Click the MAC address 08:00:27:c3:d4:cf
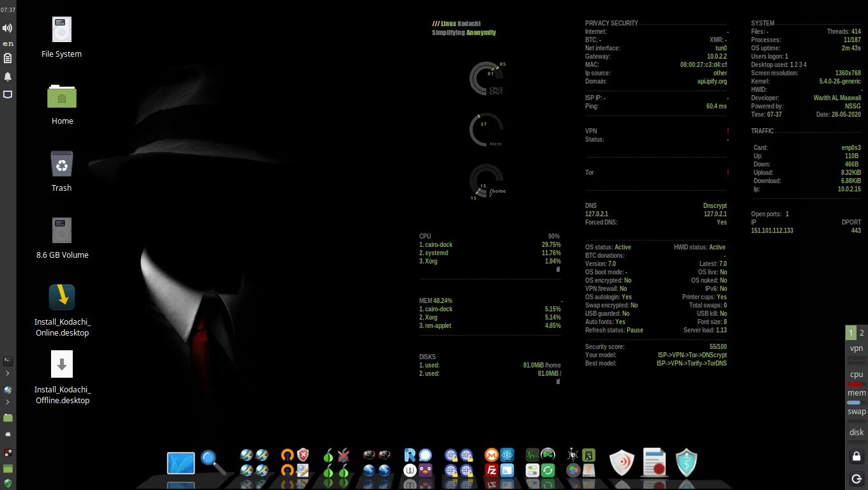 pos(703,65)
